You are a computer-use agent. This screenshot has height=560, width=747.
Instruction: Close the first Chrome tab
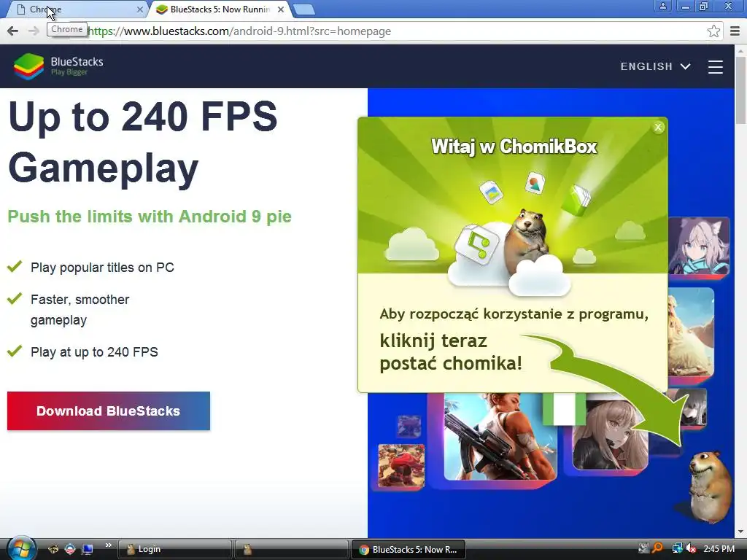pyautogui.click(x=139, y=9)
